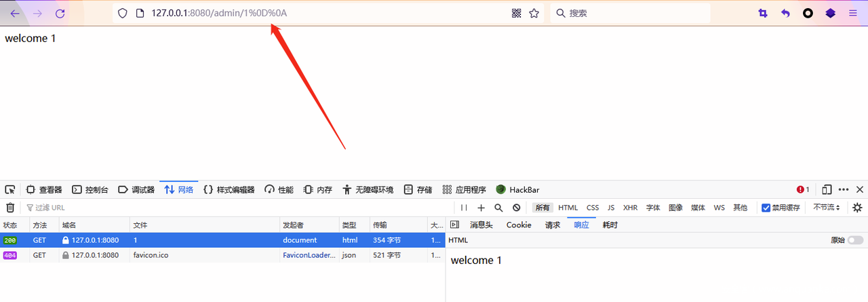Screen dimensions: 868x302
Task: Switch on the 原始 raw toggle
Action: (855, 240)
